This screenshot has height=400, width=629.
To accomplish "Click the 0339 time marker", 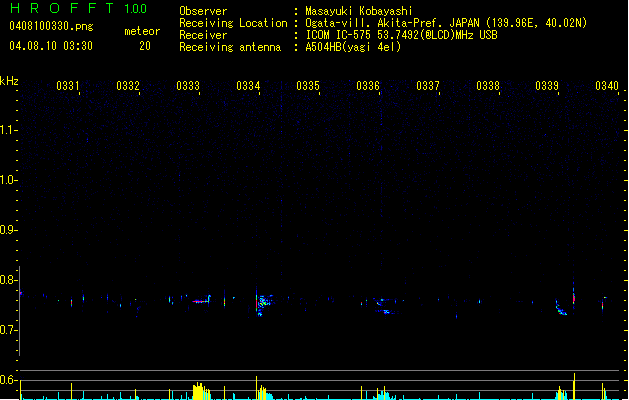I will pyautogui.click(x=547, y=86).
